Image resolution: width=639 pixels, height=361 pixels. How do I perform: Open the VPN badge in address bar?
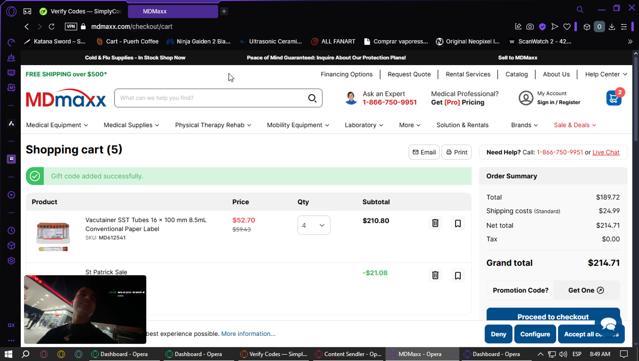point(71,26)
